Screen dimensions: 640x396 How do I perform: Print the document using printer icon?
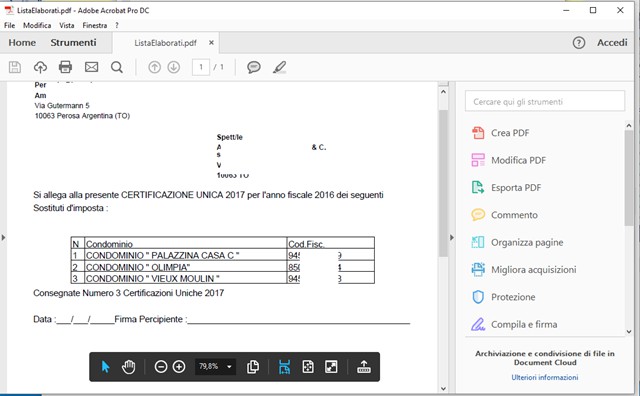click(x=65, y=67)
